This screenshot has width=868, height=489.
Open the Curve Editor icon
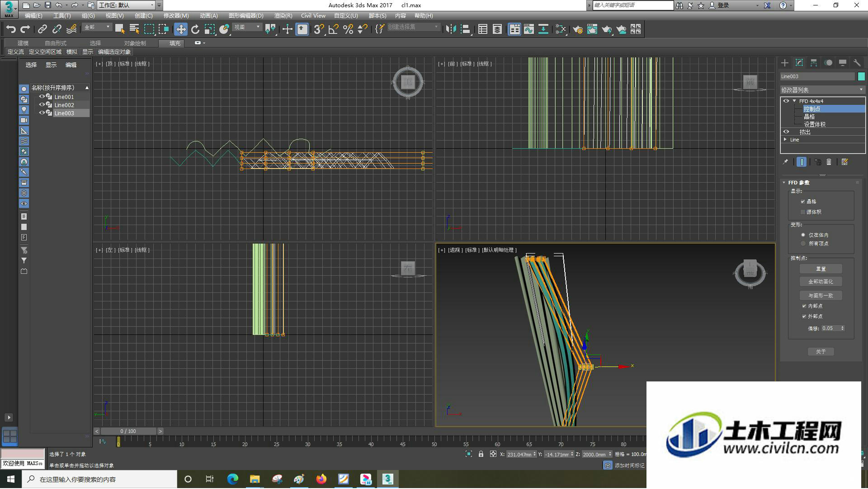(x=529, y=29)
